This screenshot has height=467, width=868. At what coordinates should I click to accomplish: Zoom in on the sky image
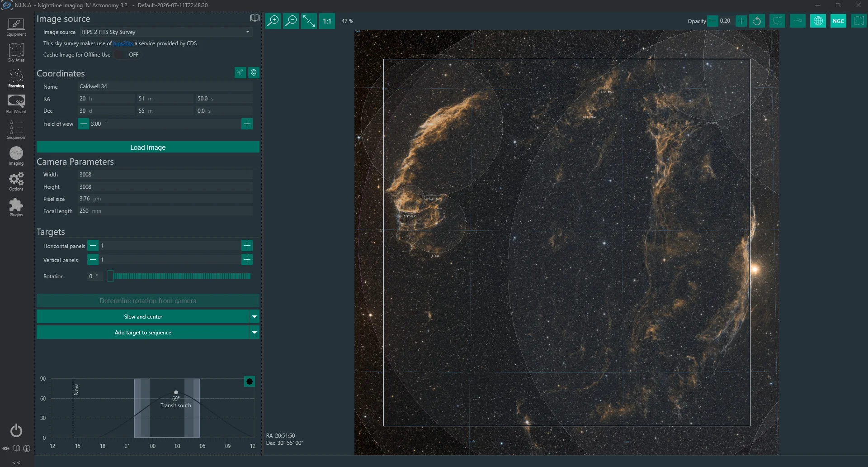pyautogui.click(x=273, y=21)
